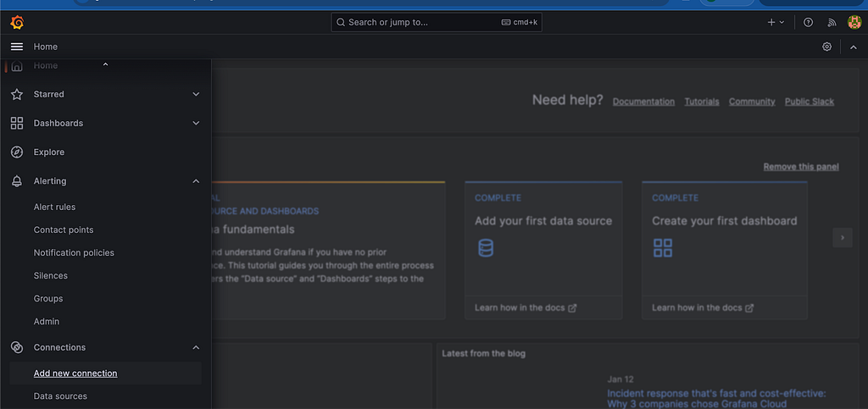Image resolution: width=868 pixels, height=409 pixels.
Task: Expand the Starred section chevron
Action: [196, 95]
